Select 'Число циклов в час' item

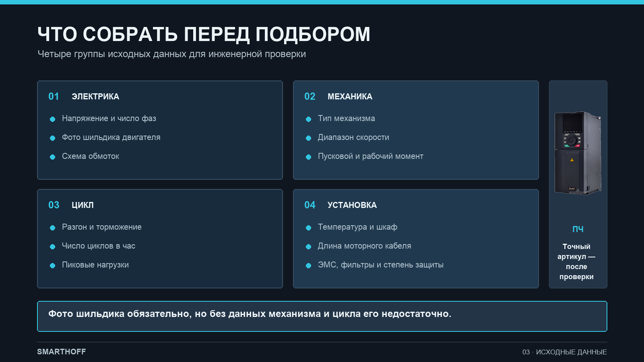coord(99,246)
